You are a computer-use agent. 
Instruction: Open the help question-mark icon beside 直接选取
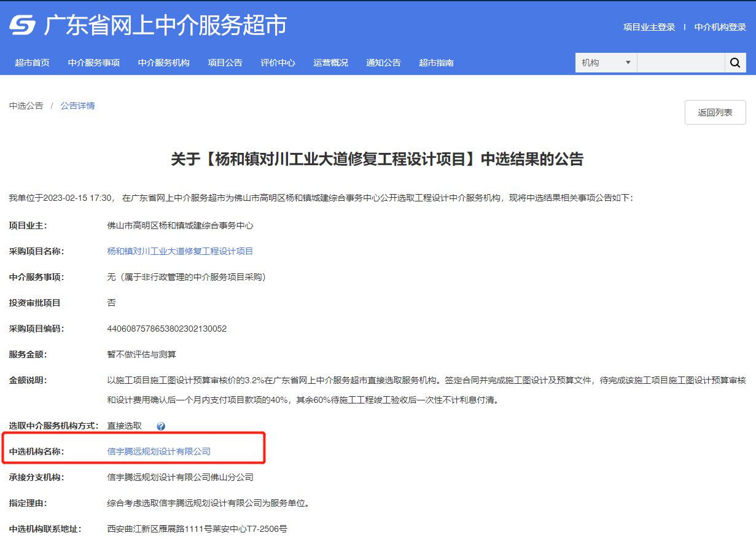coord(160,425)
